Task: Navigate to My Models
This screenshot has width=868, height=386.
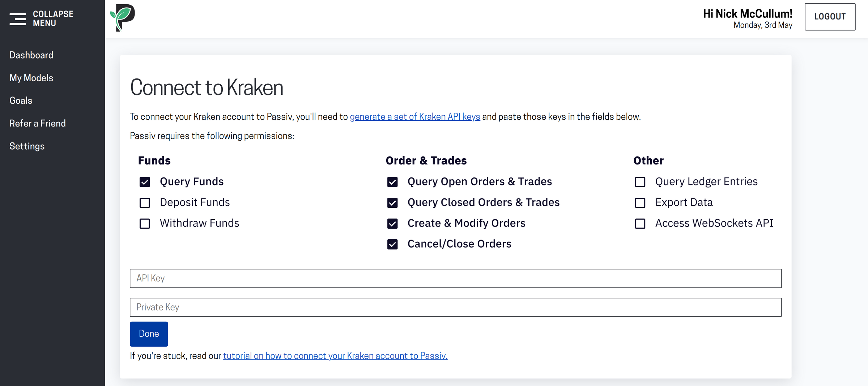Action: pos(31,78)
